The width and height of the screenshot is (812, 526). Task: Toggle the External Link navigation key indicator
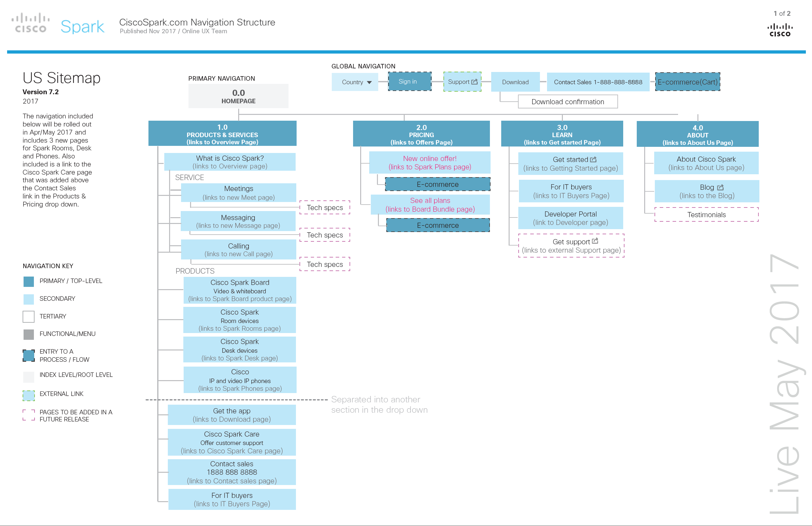coord(28,394)
